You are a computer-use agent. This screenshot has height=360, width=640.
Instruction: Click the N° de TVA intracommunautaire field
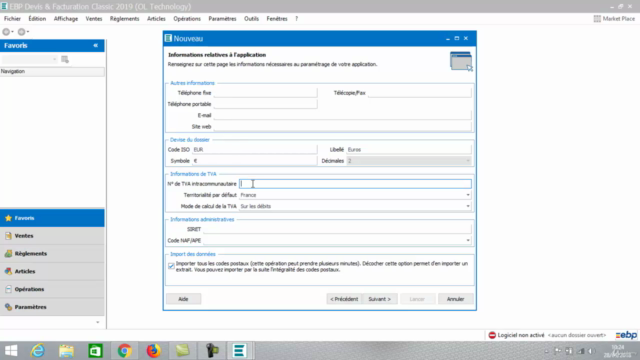coord(355,184)
